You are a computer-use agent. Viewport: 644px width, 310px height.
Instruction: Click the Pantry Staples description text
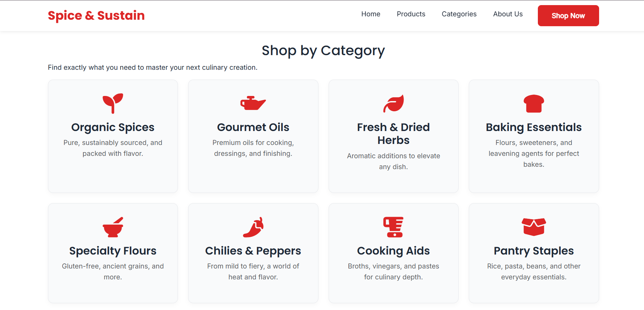coord(534,272)
